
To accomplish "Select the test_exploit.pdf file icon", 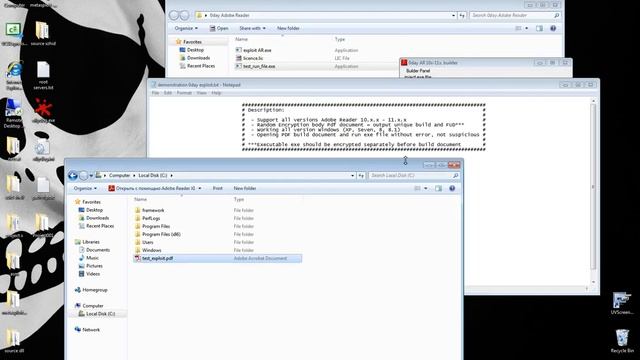I will 138,258.
